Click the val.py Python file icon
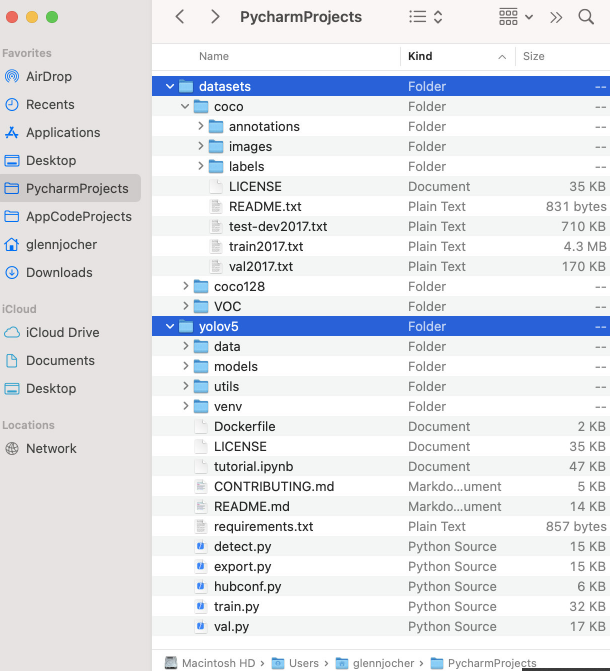Image resolution: width=610 pixels, height=671 pixels. tap(200, 626)
